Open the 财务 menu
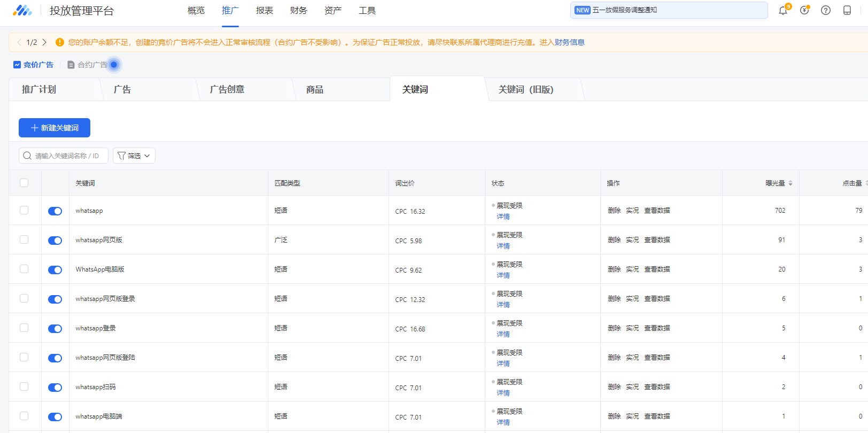The height and width of the screenshot is (433, 868). (299, 10)
